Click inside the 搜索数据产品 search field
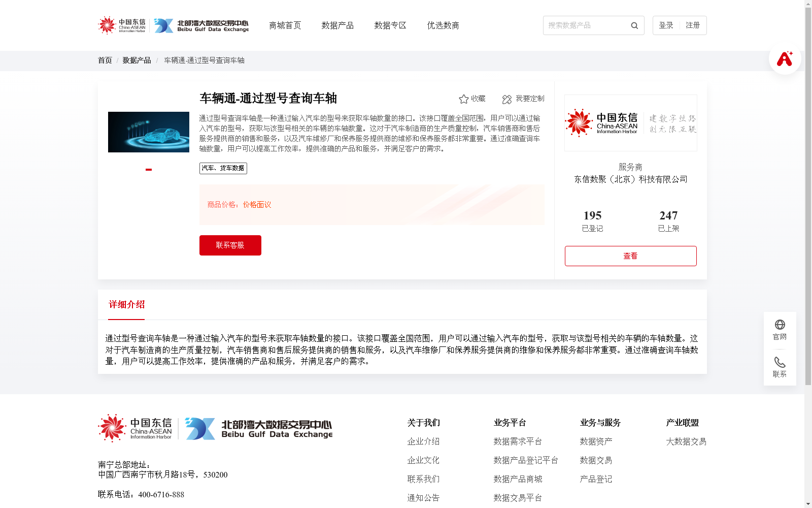 (584, 25)
